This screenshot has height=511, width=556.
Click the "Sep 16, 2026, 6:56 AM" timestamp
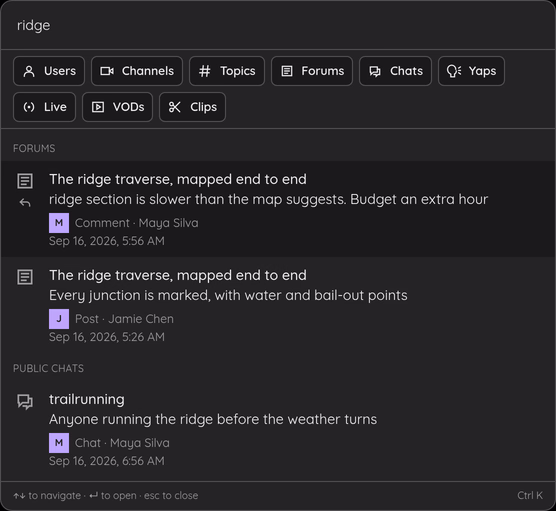point(107,461)
